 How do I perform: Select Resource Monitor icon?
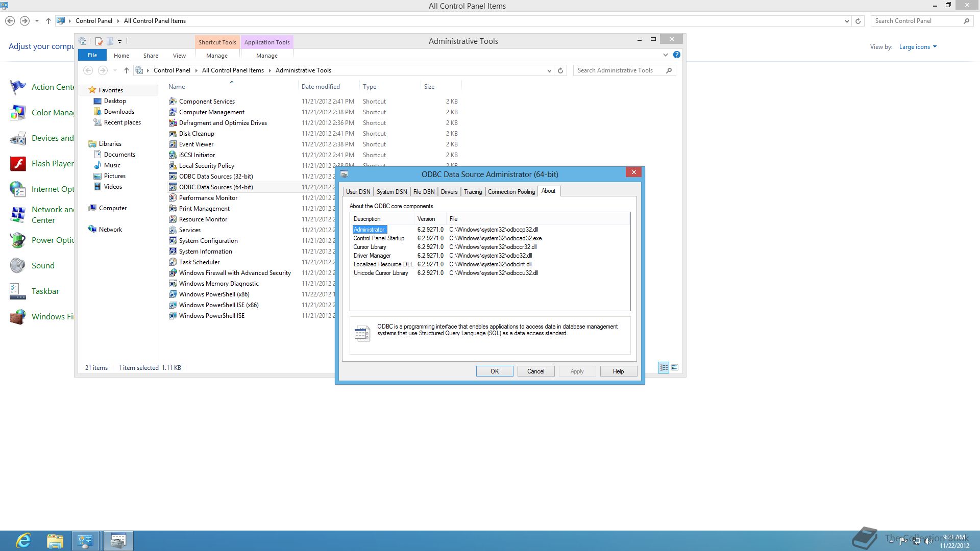(173, 219)
